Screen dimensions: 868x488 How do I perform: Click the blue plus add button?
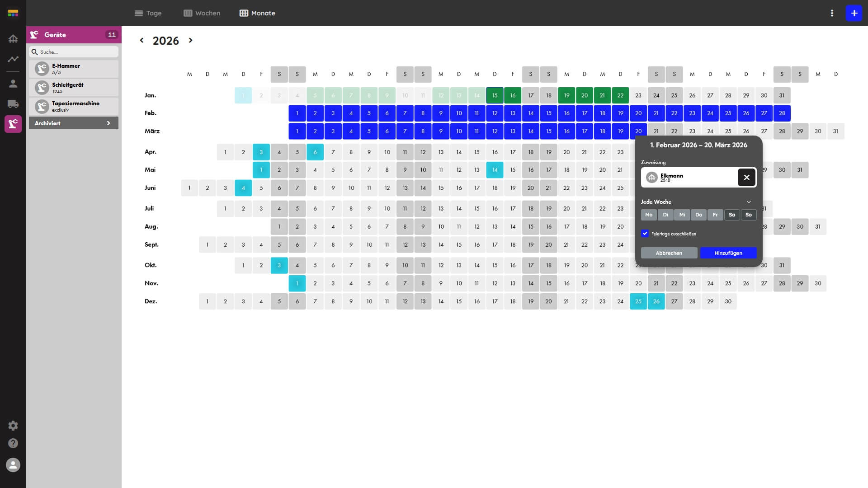854,13
